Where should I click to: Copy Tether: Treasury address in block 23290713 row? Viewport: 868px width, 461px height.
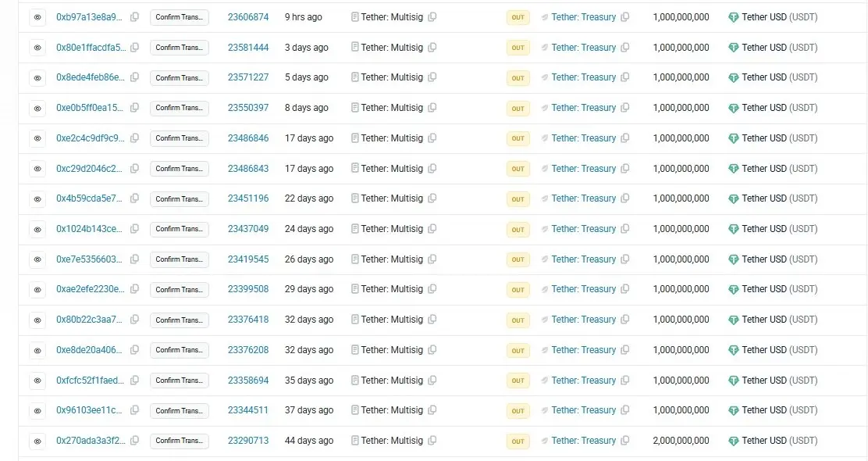624,441
